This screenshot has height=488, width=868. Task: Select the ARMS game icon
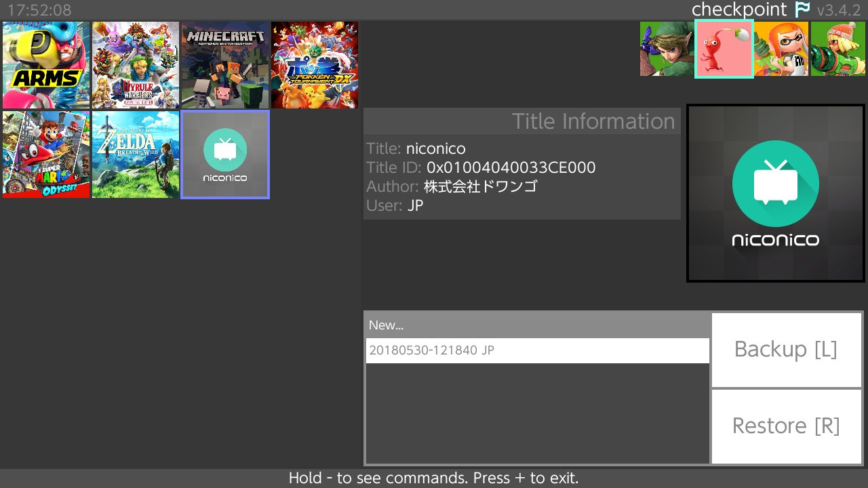pyautogui.click(x=46, y=65)
